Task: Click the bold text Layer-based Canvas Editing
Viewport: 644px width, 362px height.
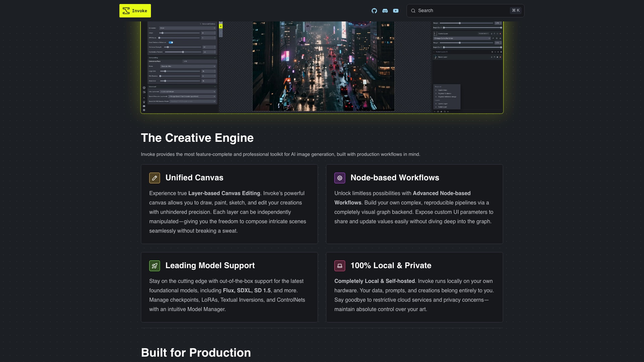Action: pyautogui.click(x=224, y=193)
